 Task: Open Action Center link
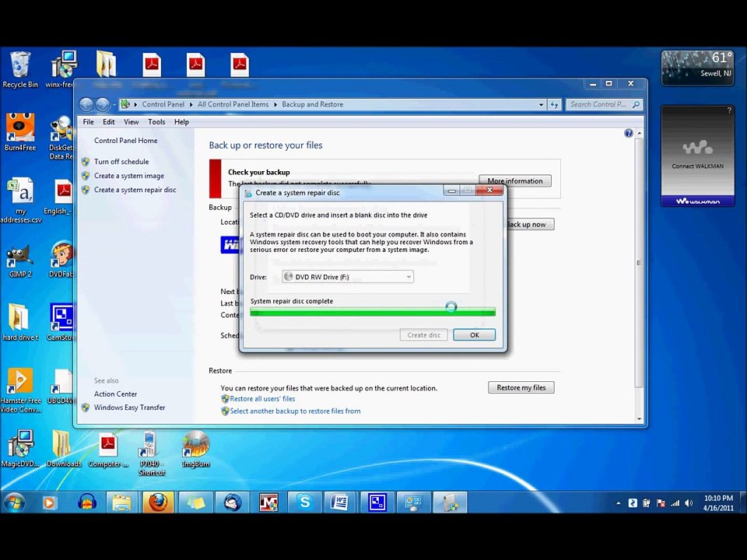(x=115, y=394)
